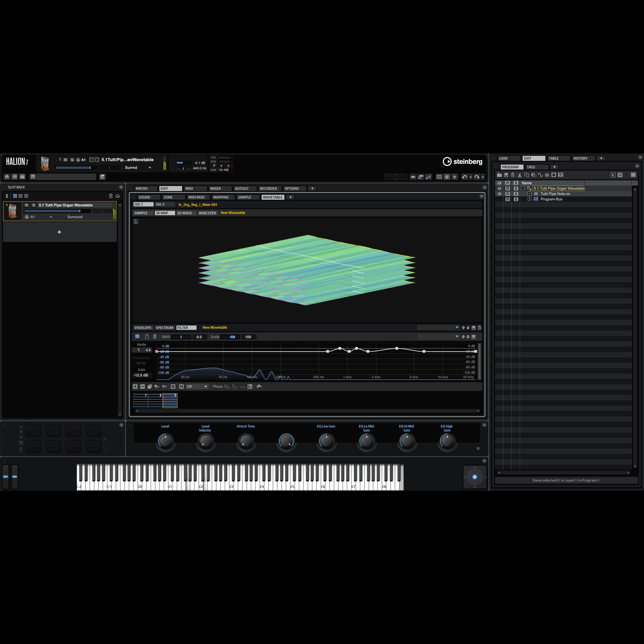Click the home icon below the HALion logo
This screenshot has height=644, width=644.
(x=7, y=177)
